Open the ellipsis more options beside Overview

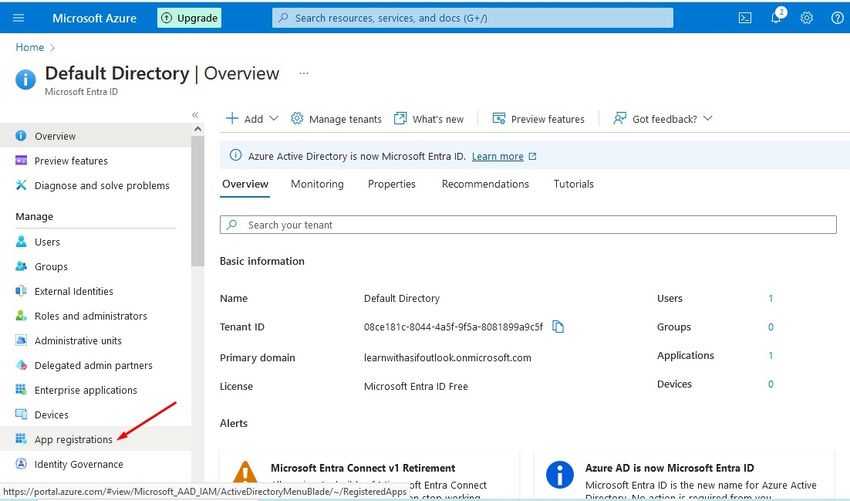click(304, 73)
